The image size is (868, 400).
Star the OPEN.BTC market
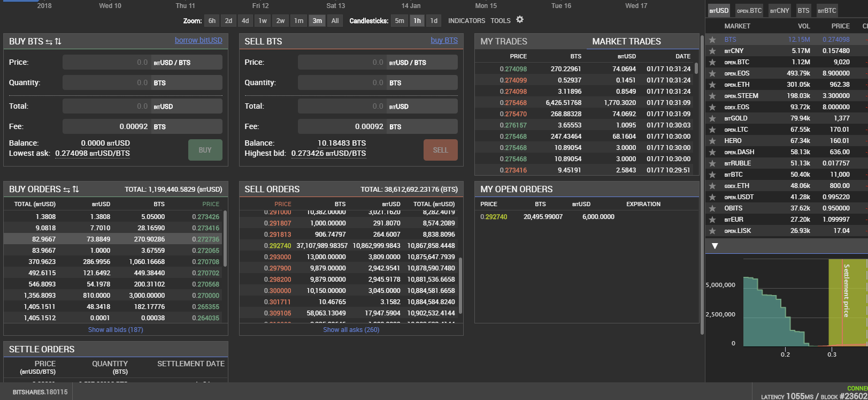712,62
